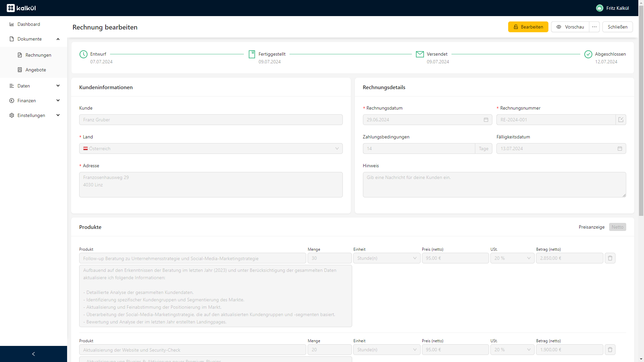Click the delete icon for first product row
644x362 pixels.
point(610,258)
